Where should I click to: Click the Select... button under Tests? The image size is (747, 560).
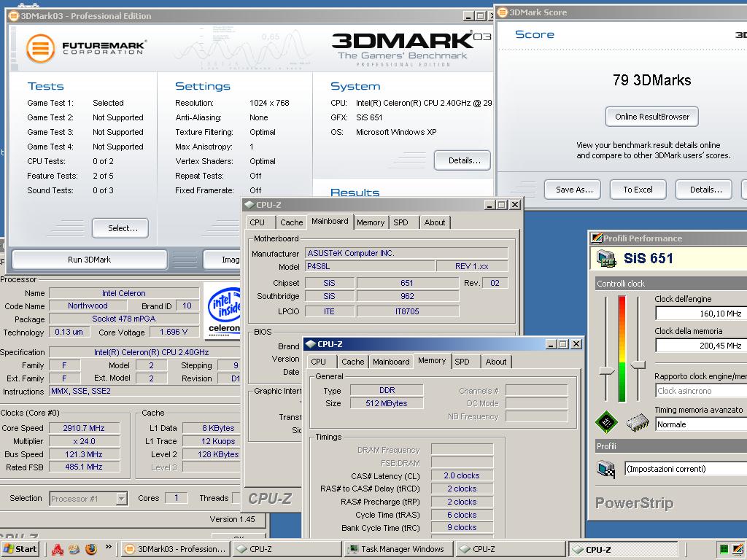(120, 228)
